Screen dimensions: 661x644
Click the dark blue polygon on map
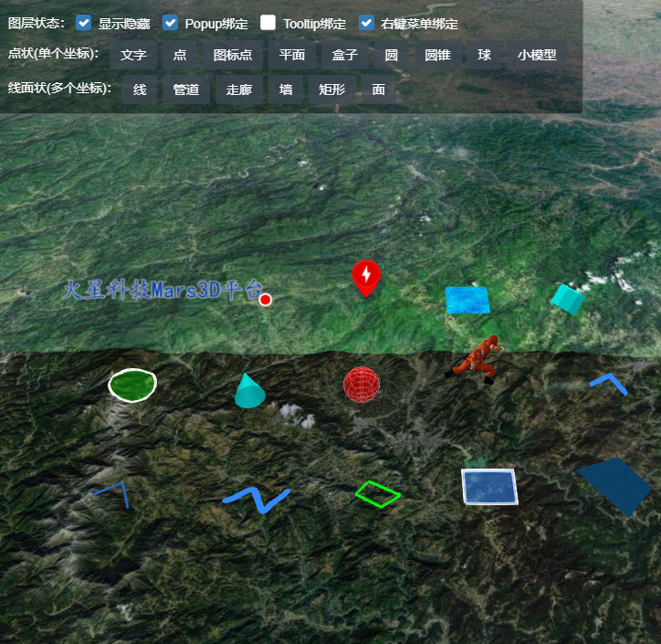pos(615,485)
